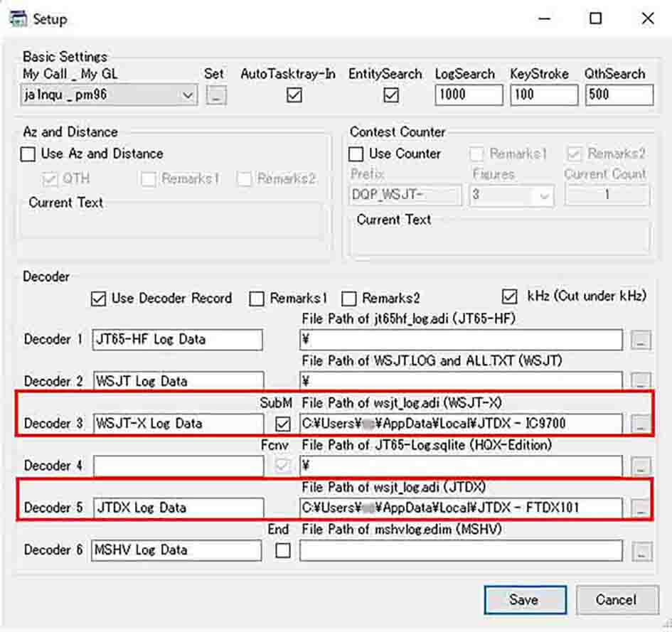672x632 pixels.
Task: Toggle SubM checkbox for Decoder 3
Action: coord(283,424)
